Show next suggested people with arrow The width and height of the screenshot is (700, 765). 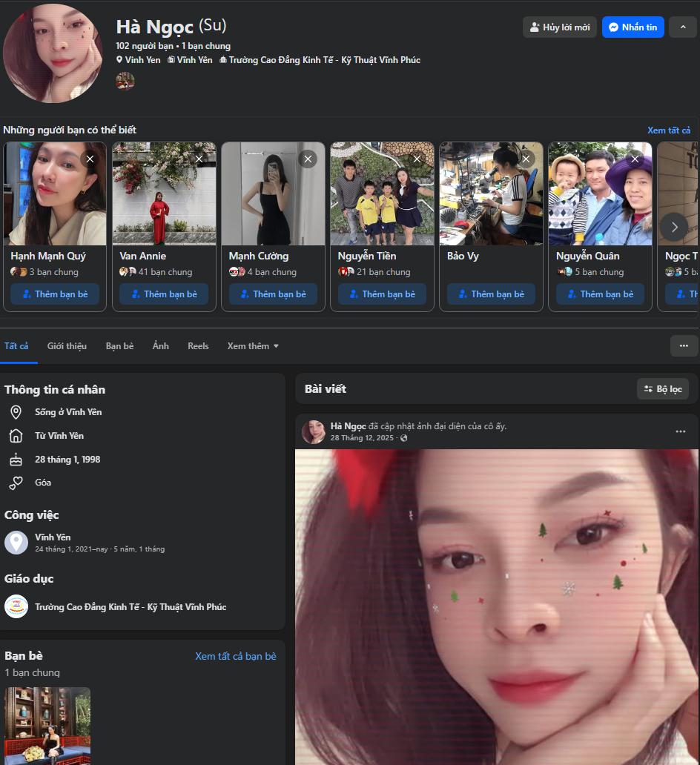point(674,227)
